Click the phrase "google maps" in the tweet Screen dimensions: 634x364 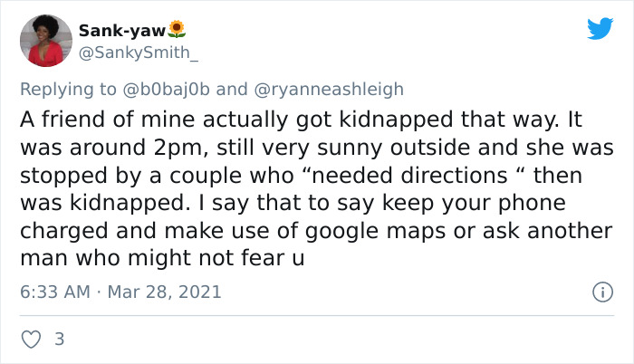pyautogui.click(x=375, y=231)
